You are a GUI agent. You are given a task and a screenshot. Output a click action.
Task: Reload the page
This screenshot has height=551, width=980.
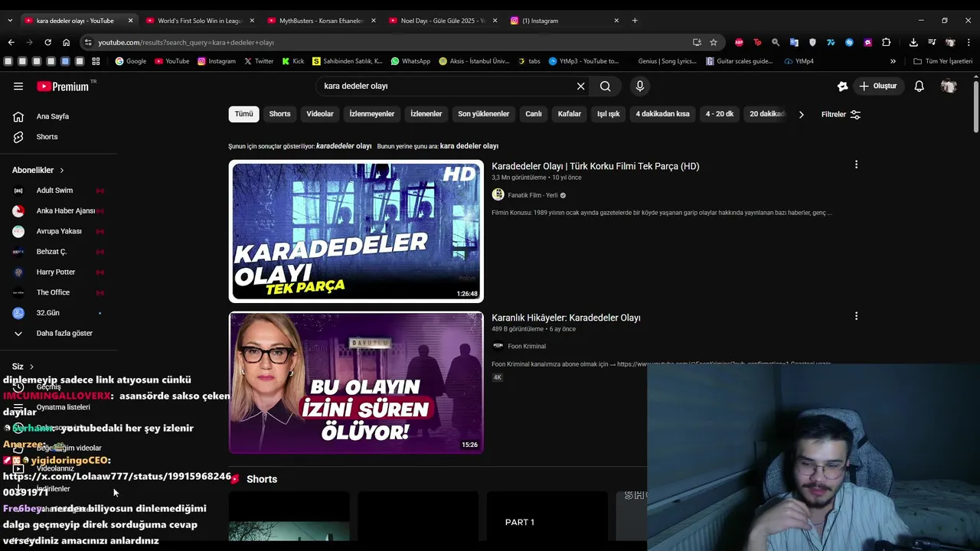(x=47, y=42)
